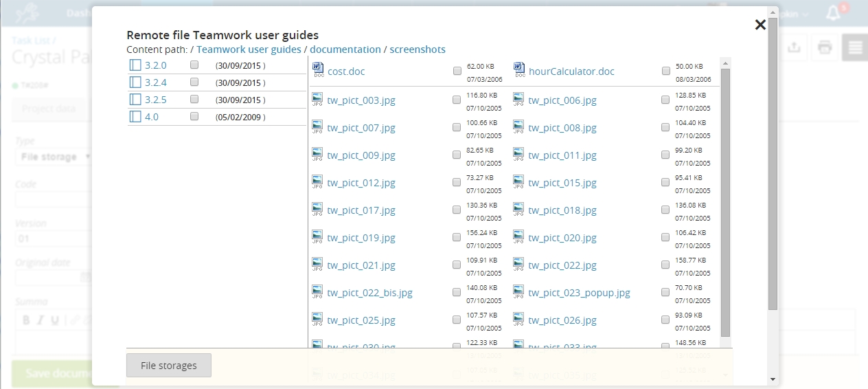Click the JPG icon beside tw_pict_023_popup.jpg
The image size is (868, 389).
click(519, 292)
